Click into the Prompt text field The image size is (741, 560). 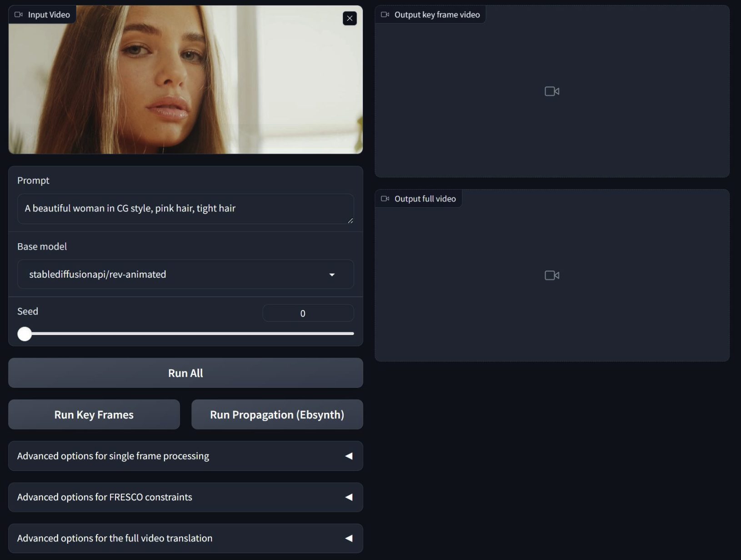pyautogui.click(x=182, y=209)
